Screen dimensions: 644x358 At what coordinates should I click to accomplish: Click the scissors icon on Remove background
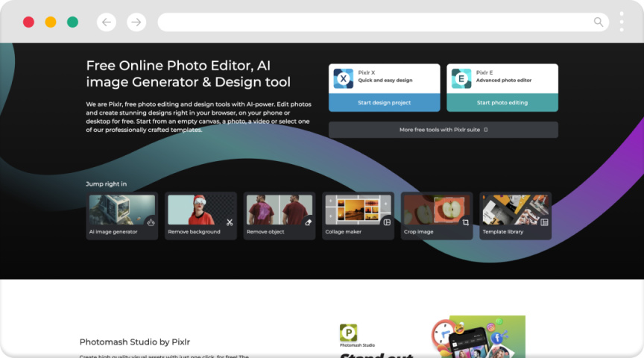pos(230,222)
